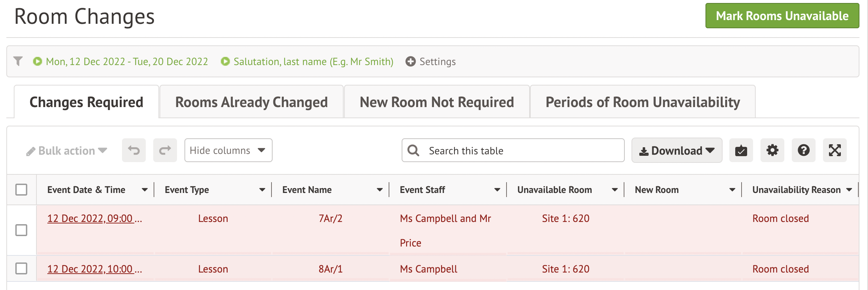This screenshot has height=290, width=868.
Task: Open the Download dropdown menu
Action: coord(676,150)
